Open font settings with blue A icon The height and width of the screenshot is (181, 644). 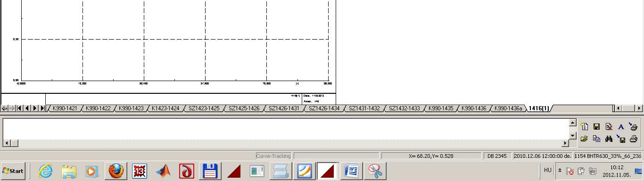pos(621,126)
